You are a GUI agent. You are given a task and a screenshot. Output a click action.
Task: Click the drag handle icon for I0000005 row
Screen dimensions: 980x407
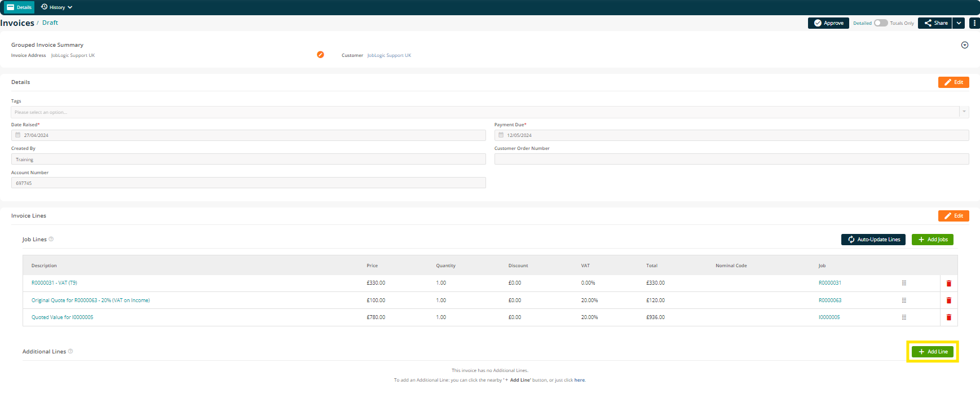click(x=904, y=317)
